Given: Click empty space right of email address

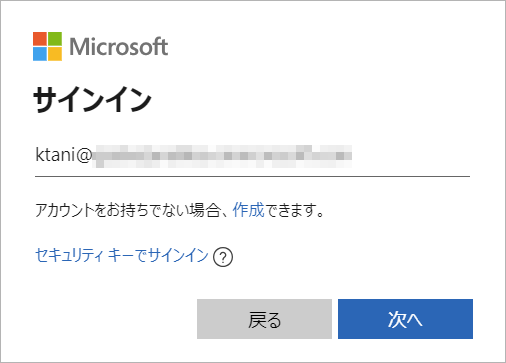Looking at the screenshot, I should pos(411,156).
